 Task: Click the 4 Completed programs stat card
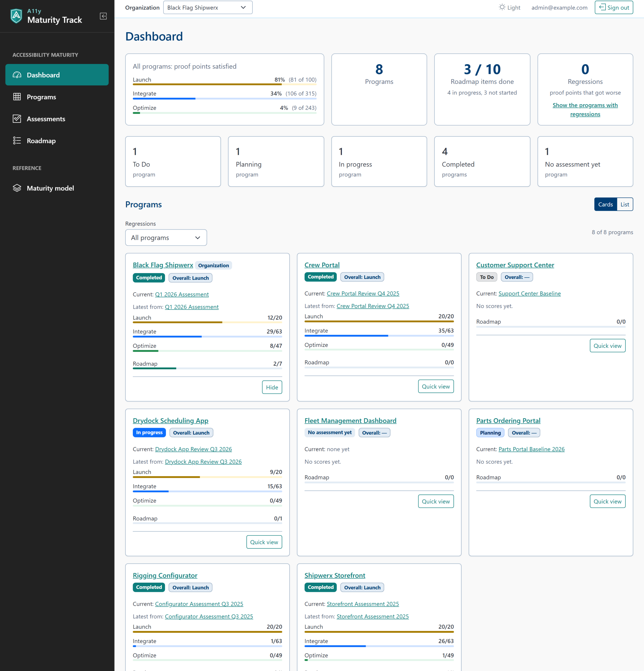482,161
